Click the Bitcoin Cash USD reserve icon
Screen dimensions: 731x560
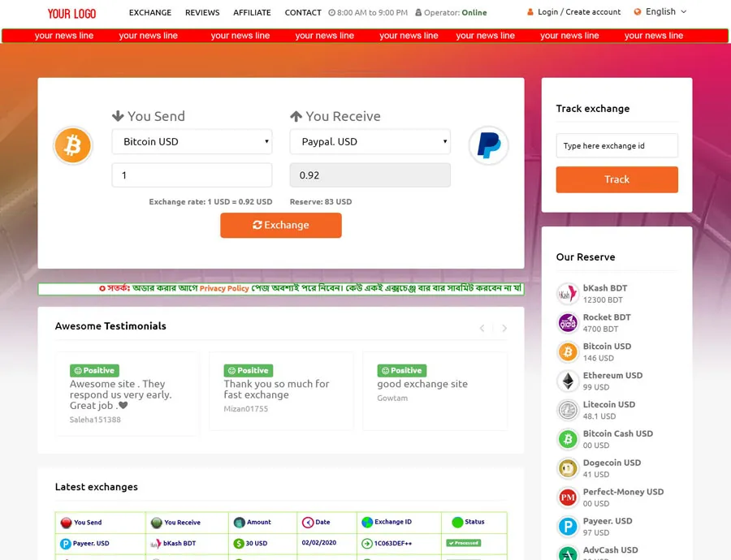[x=568, y=440]
